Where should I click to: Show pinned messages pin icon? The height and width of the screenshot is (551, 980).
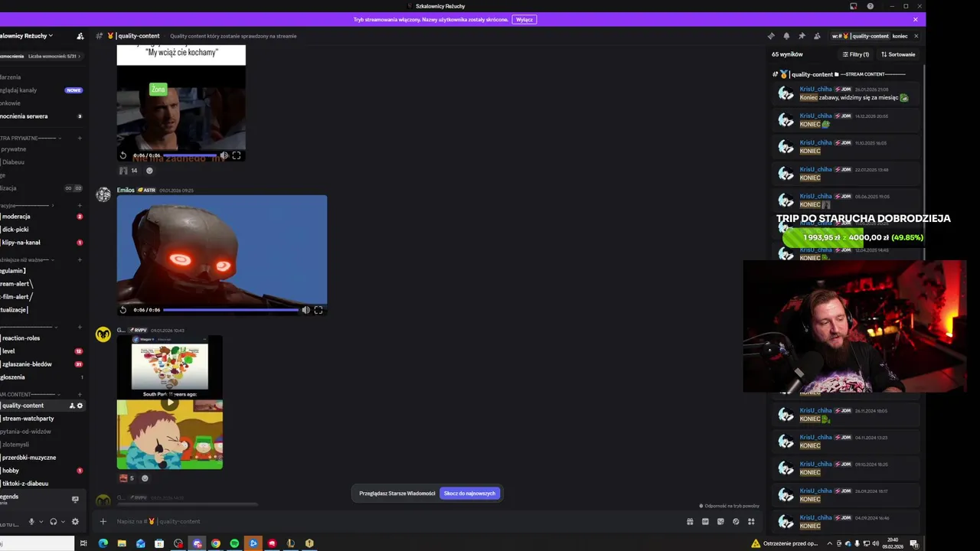click(x=802, y=36)
